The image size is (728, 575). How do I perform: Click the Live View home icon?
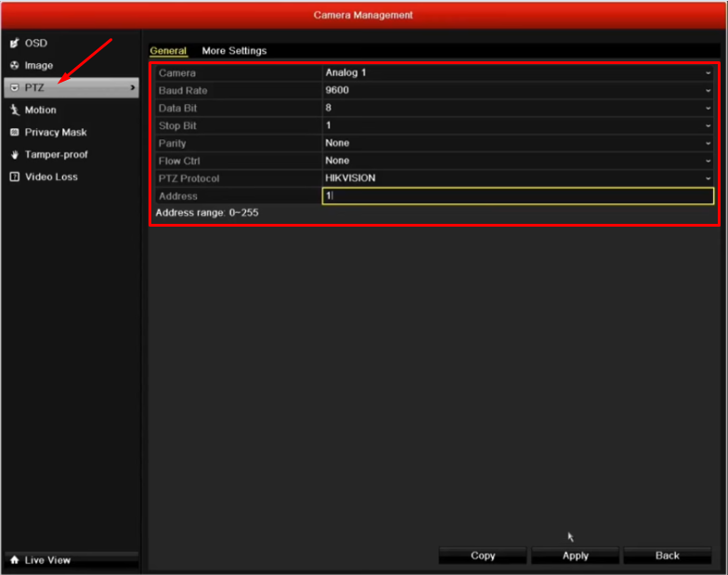(x=15, y=560)
